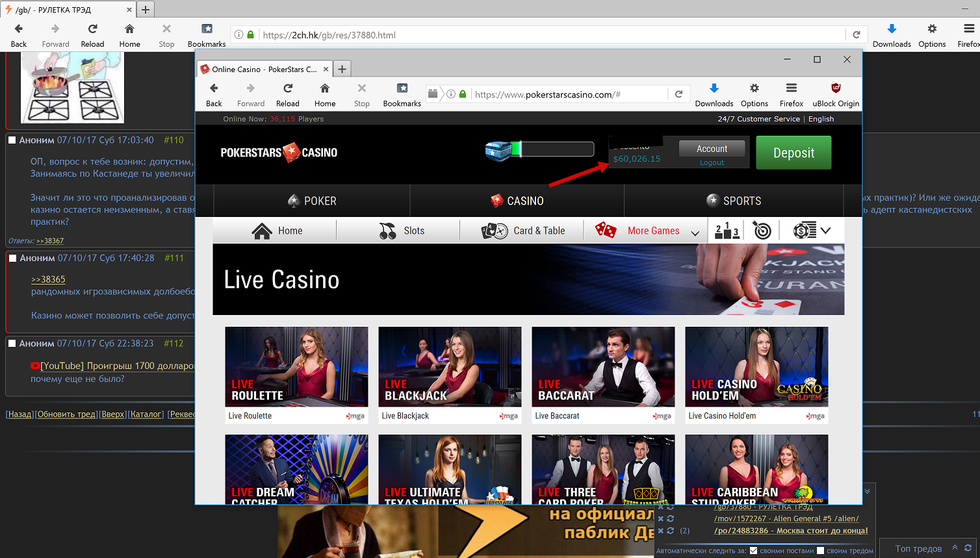Open the uBlock Origin extension

(836, 94)
